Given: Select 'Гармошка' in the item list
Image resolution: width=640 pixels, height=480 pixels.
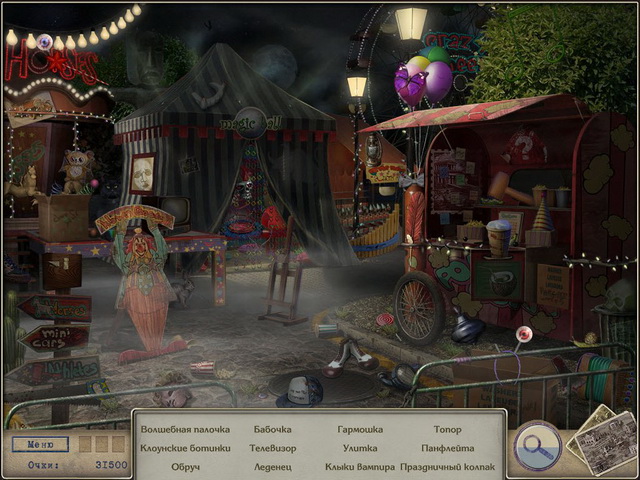Looking at the screenshot, I should [360, 429].
